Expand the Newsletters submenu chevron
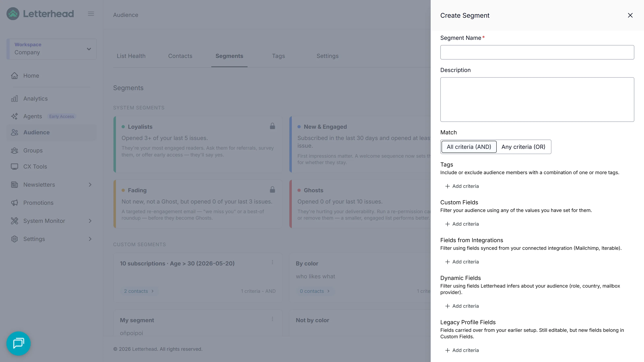644x362 pixels. click(90, 185)
